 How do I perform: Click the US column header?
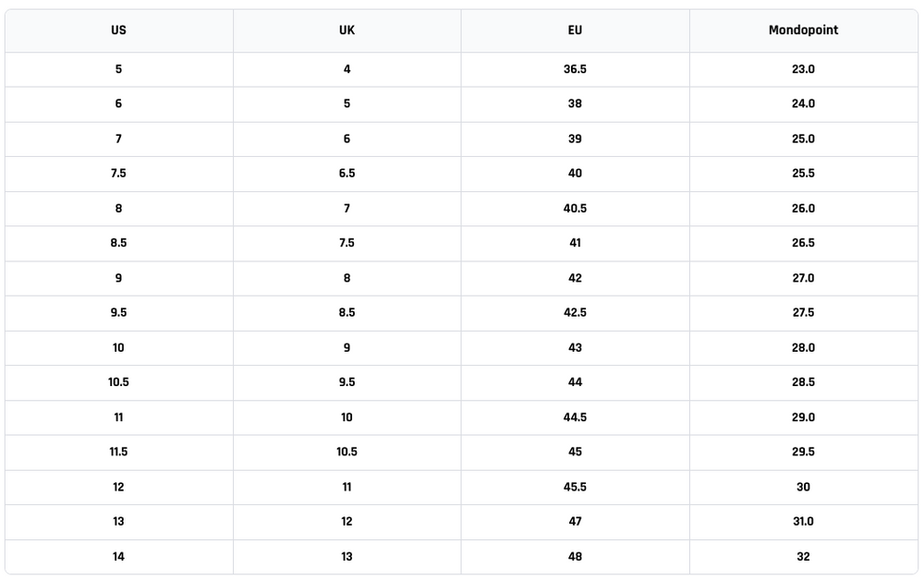click(118, 30)
